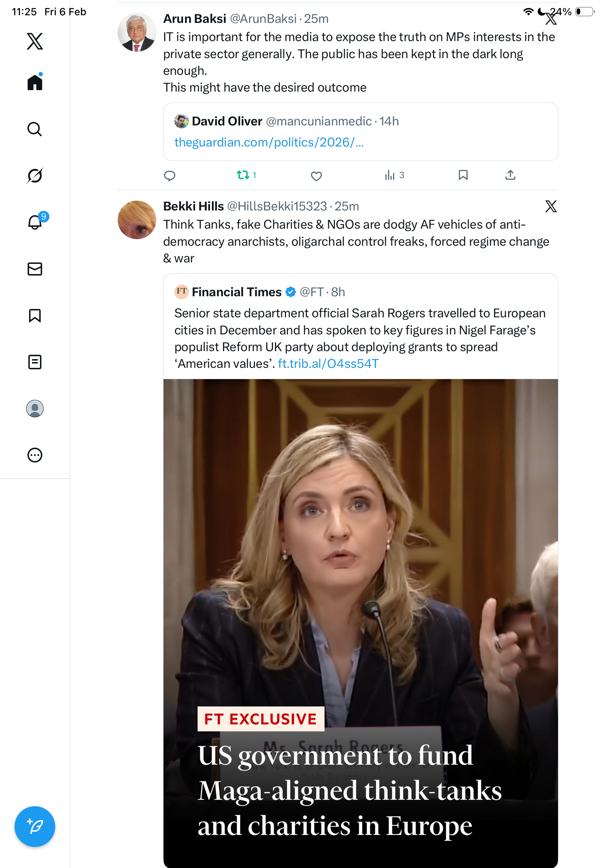This screenshot has height=868, width=606.
Task: Open the ft.trib.al article link
Action: [328, 364]
